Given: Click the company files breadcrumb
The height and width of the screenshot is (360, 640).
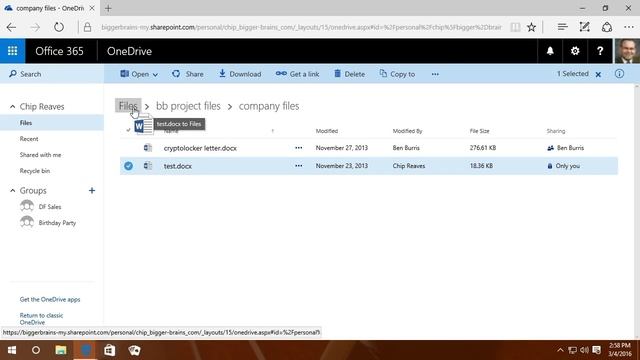Looking at the screenshot, I should click(269, 106).
